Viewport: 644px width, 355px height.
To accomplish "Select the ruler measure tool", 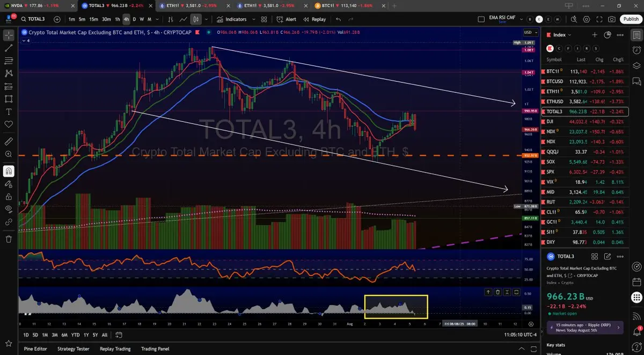I will (x=9, y=142).
